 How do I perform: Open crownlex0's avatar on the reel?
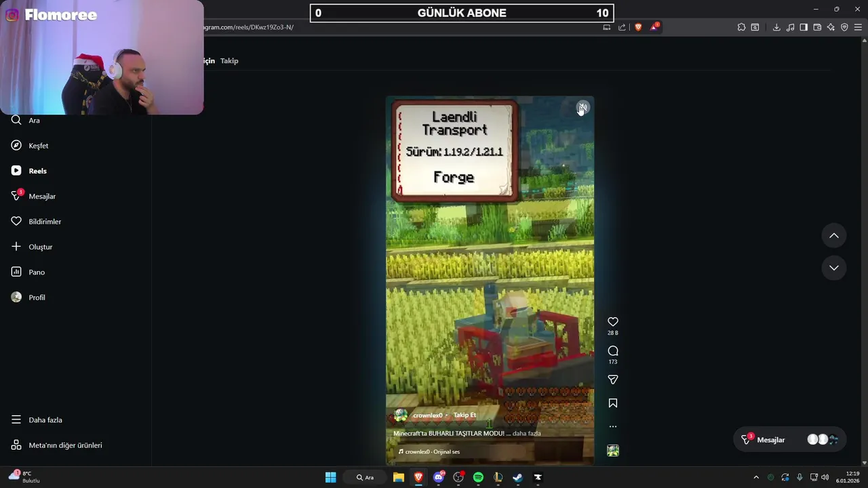pos(401,415)
